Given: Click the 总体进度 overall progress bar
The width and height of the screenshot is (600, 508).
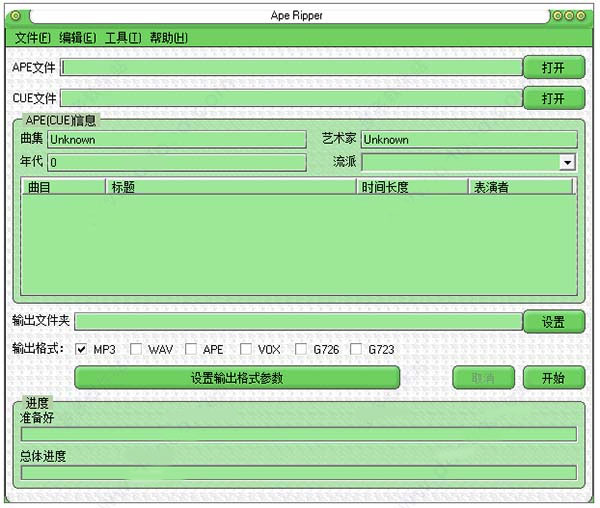Looking at the screenshot, I should [x=298, y=472].
